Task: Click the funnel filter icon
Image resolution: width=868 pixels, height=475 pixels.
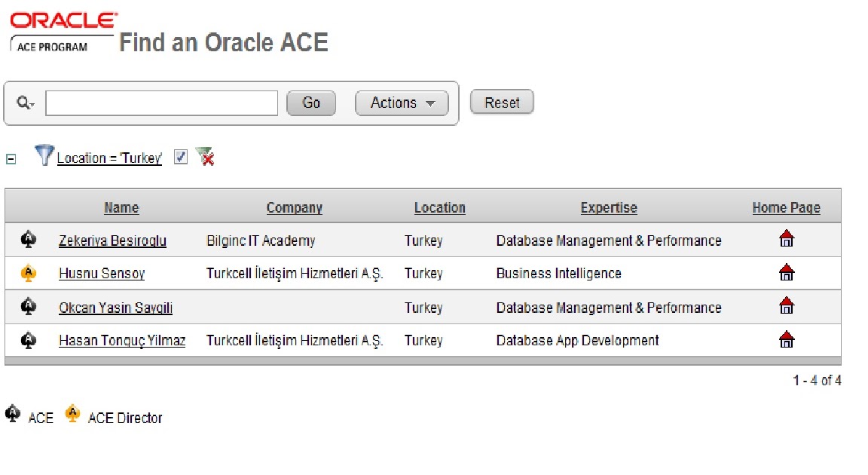Action: pyautogui.click(x=44, y=156)
